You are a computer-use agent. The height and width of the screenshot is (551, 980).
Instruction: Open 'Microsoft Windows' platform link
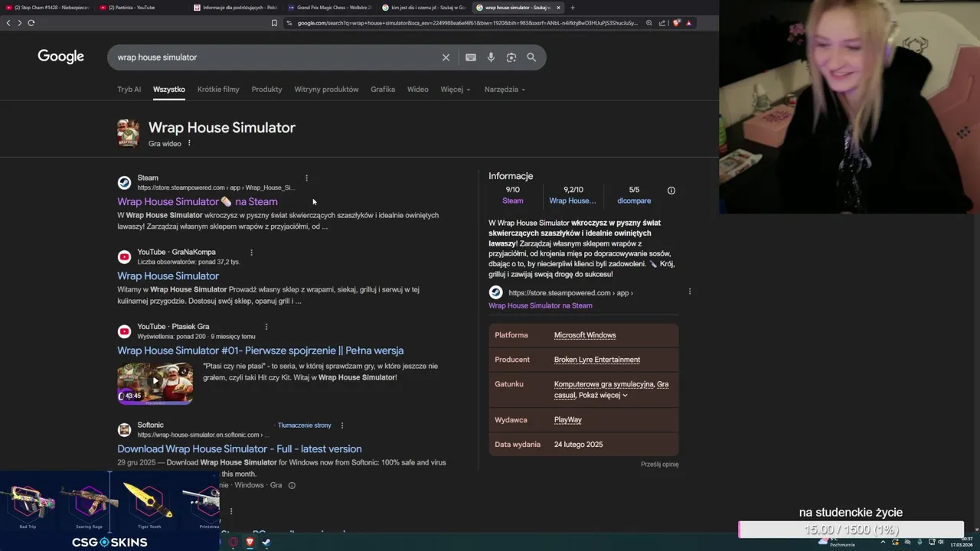tap(585, 335)
